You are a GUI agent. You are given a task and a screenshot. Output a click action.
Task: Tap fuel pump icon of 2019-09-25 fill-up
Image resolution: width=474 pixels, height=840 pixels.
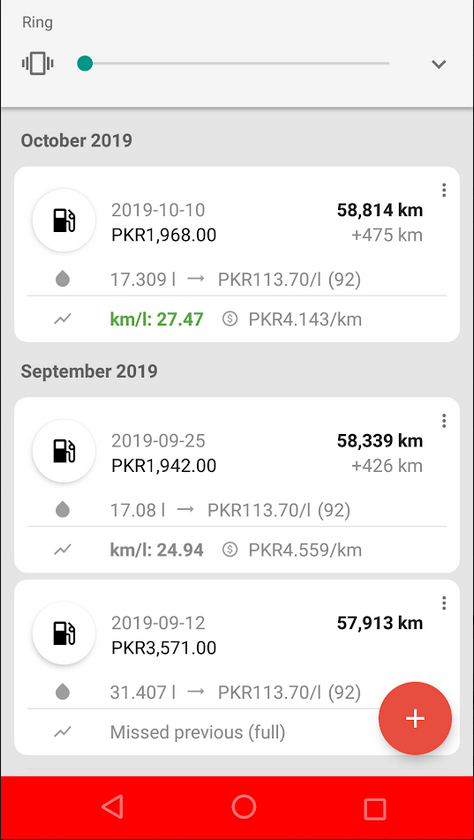coord(64,451)
